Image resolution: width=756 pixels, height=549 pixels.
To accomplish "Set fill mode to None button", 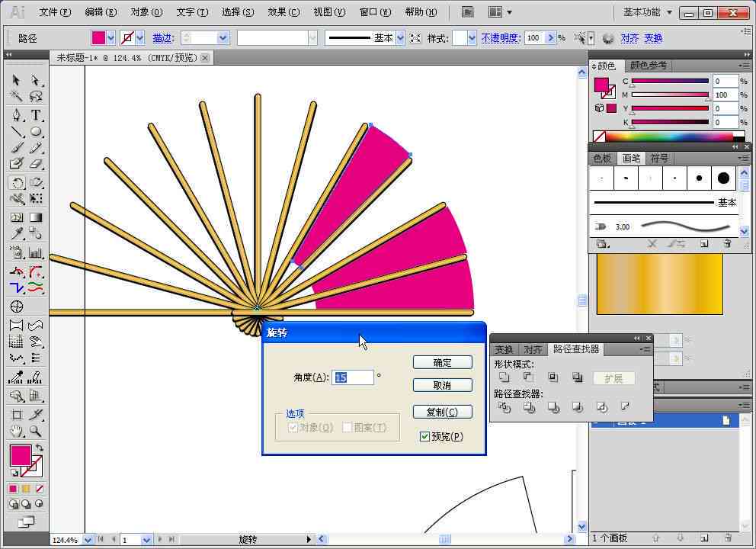I will point(40,490).
